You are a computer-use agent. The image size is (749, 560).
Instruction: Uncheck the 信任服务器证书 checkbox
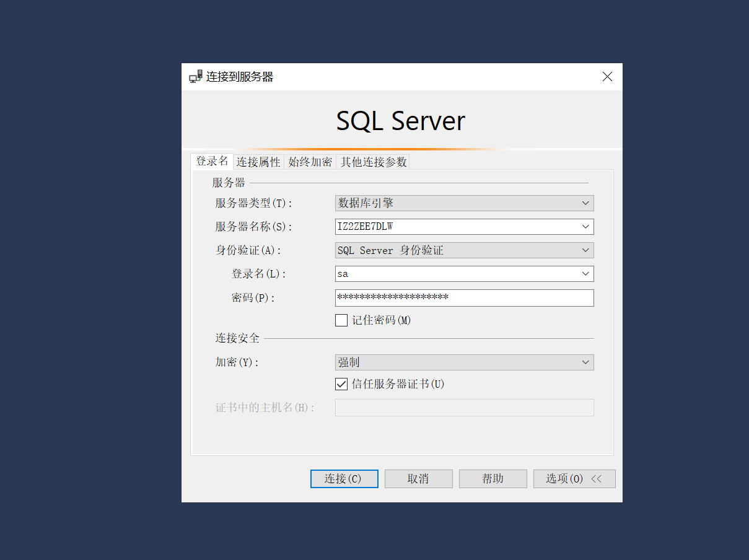point(341,384)
